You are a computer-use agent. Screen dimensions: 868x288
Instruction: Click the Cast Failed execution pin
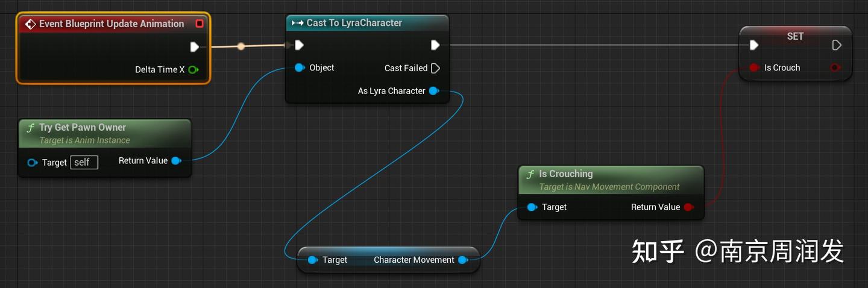pos(435,68)
